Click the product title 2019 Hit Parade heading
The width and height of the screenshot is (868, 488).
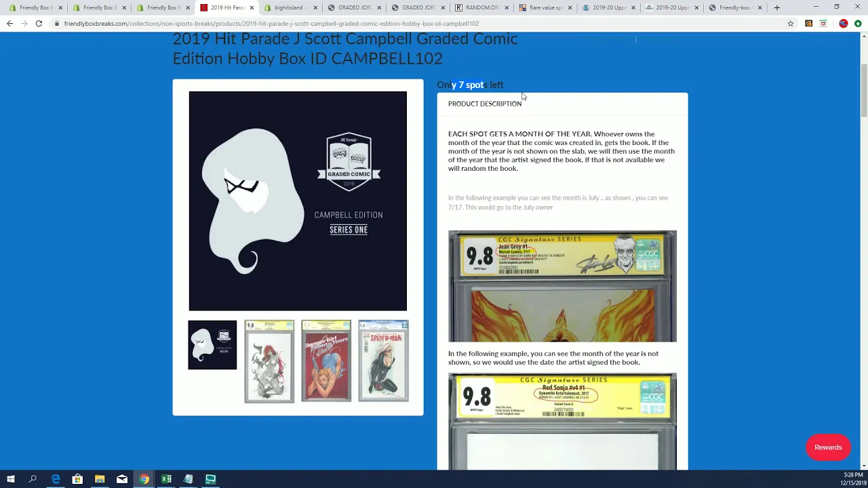[344, 48]
